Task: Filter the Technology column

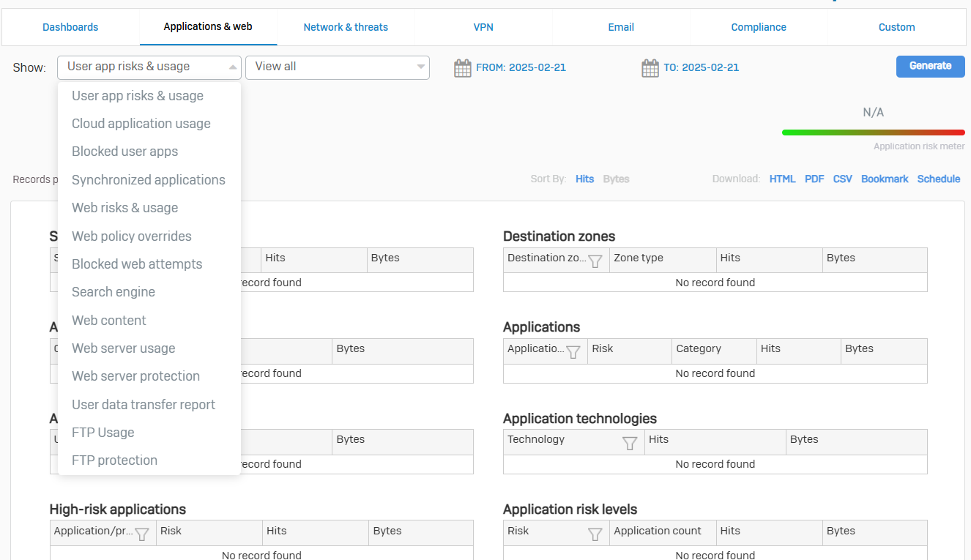Action: coord(630,442)
